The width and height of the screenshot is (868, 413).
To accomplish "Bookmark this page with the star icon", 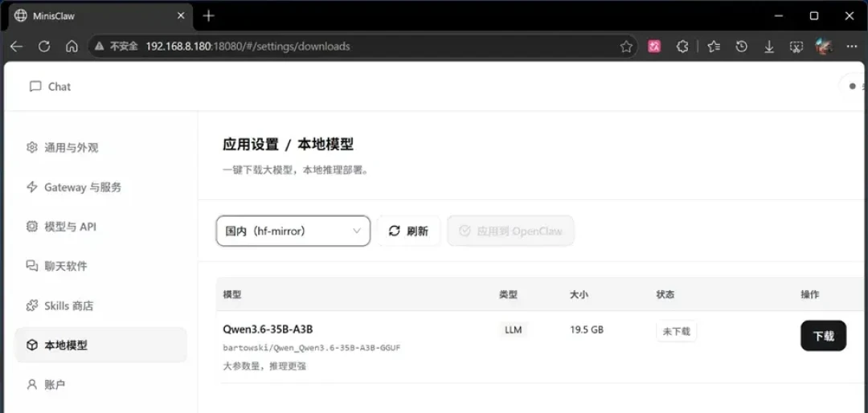I will click(x=626, y=47).
